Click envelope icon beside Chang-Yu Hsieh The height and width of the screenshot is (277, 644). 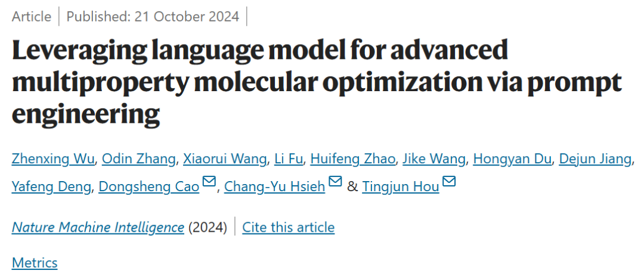pyautogui.click(x=335, y=182)
